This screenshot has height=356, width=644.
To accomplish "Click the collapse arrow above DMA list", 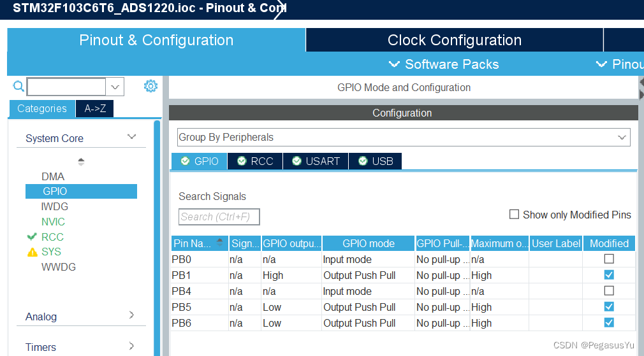I will coord(81,162).
